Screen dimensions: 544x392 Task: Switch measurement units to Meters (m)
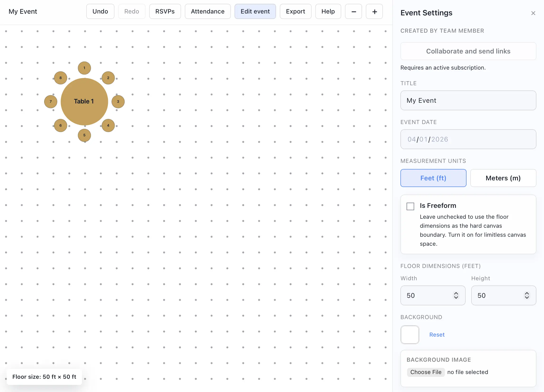503,178
